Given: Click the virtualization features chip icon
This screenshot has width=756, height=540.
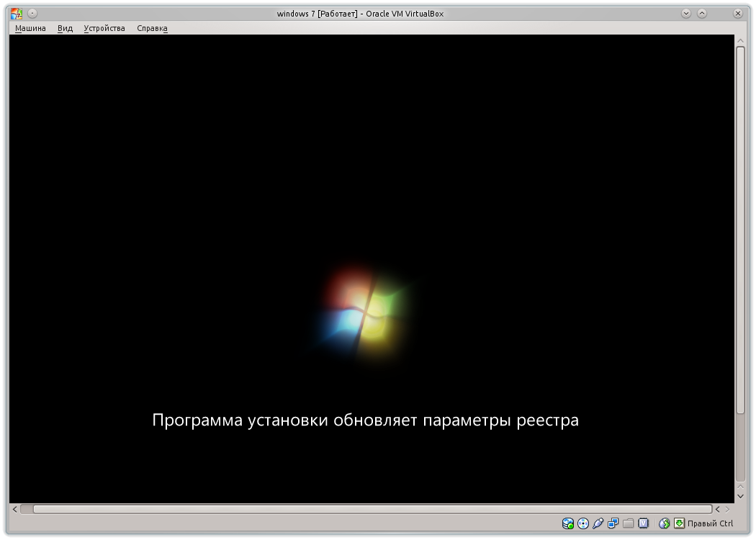Looking at the screenshot, I should pyautogui.click(x=643, y=523).
